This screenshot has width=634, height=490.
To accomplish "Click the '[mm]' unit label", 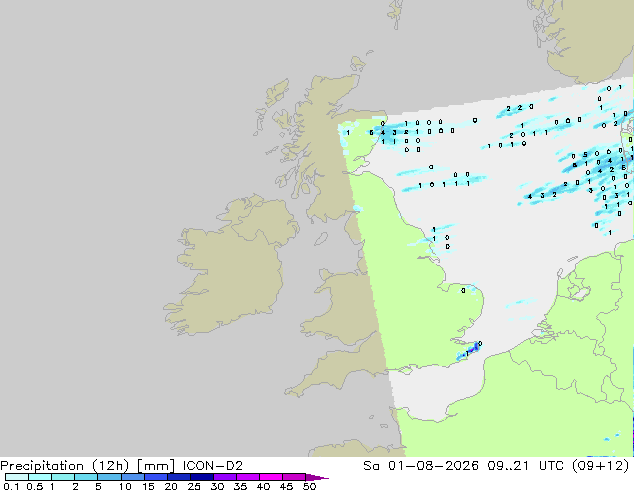I will 156,466.
